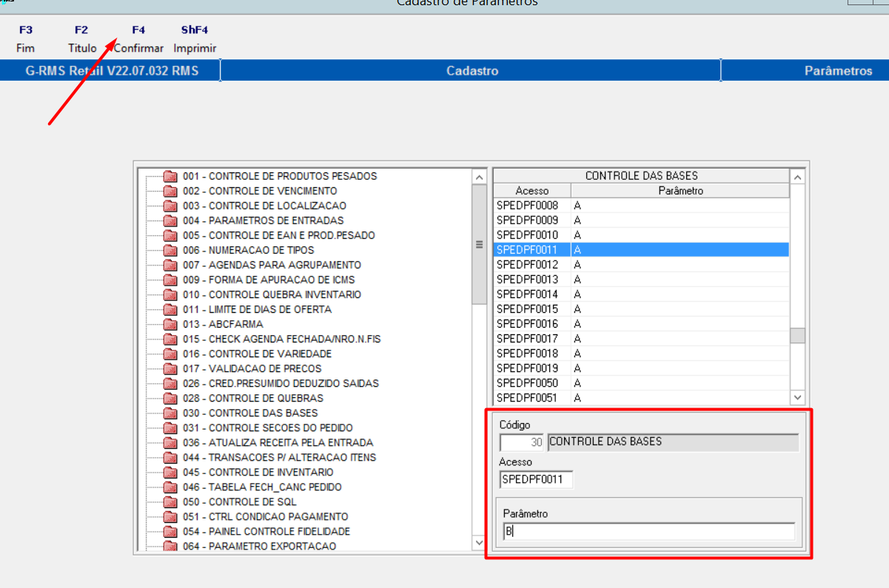Select folder icon for 050 - CONTROLE DE SQL
Screen dimensions: 889x588
(171, 501)
